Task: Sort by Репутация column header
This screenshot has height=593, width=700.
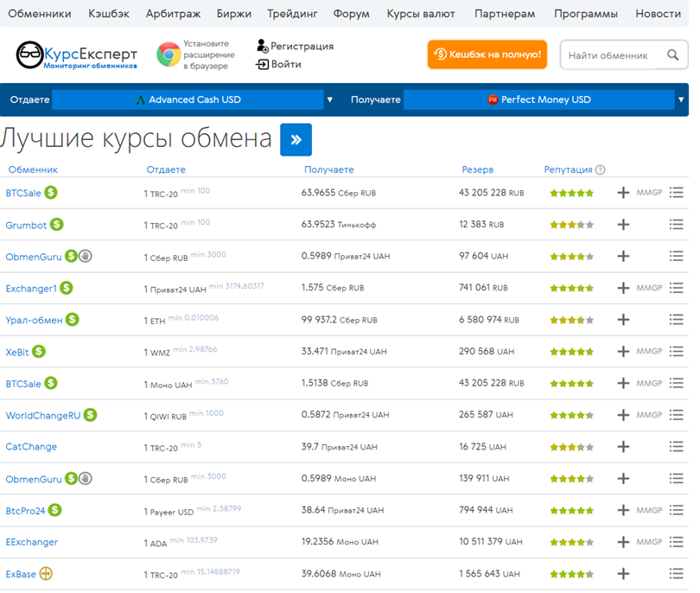Action: pyautogui.click(x=569, y=169)
